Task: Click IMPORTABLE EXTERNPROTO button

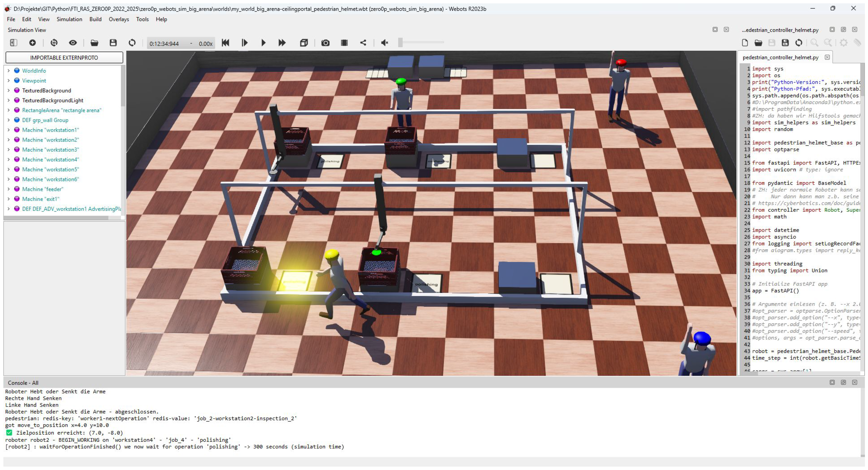Action: [x=64, y=57]
